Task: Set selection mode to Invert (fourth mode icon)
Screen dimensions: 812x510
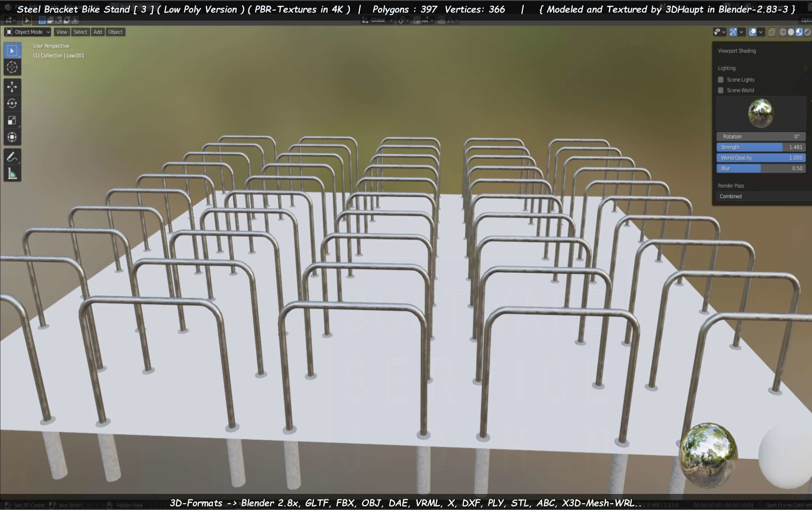Action: [x=67, y=21]
